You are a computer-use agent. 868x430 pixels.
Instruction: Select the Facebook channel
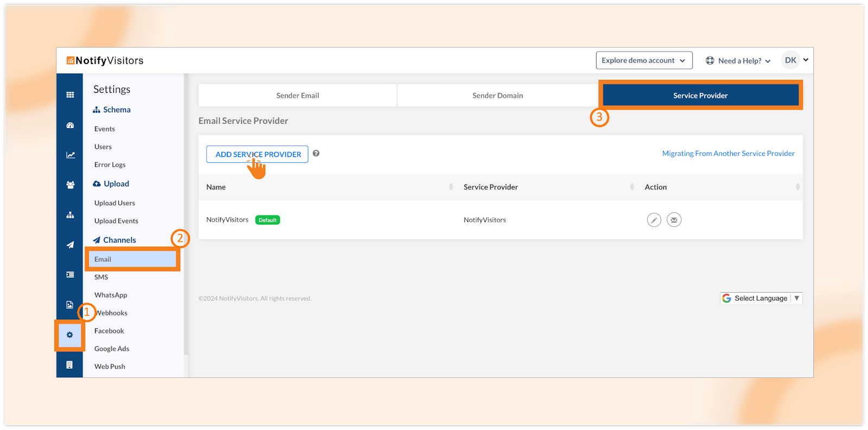[109, 331]
